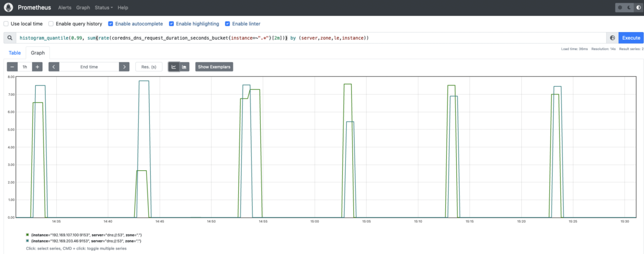Toggle Use local time checkbox
This screenshot has width=644, height=254.
pos(6,24)
